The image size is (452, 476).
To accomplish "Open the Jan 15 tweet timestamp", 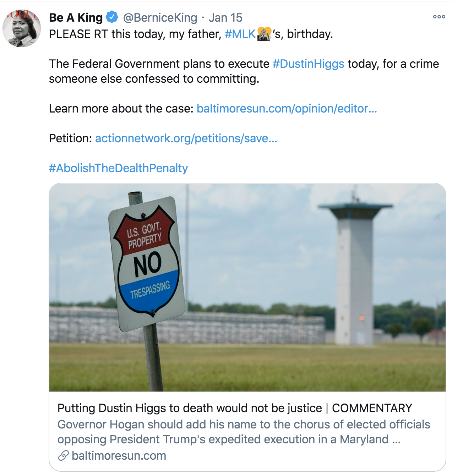I will pyautogui.click(x=225, y=17).
